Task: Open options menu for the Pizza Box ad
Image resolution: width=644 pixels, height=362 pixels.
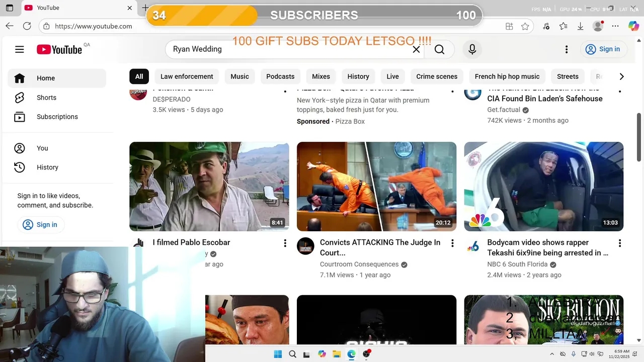Action: click(x=452, y=91)
